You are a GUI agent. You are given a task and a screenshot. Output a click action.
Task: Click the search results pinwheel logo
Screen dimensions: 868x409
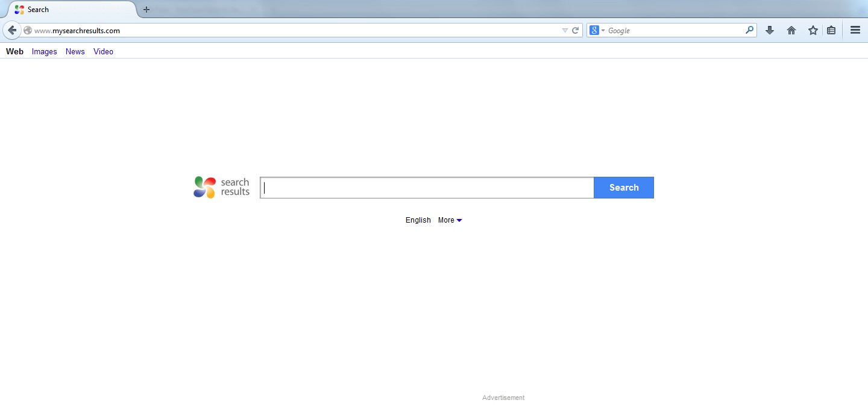click(204, 187)
